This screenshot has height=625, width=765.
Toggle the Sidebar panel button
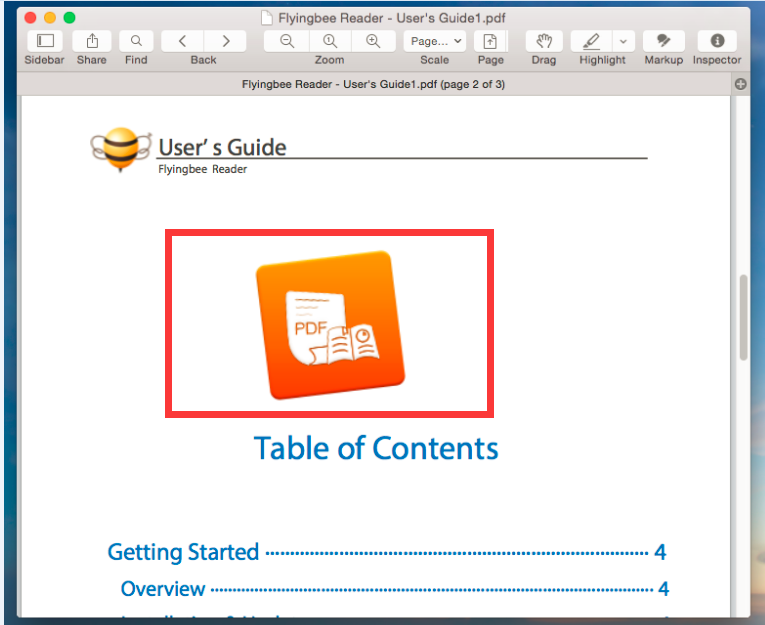point(45,41)
